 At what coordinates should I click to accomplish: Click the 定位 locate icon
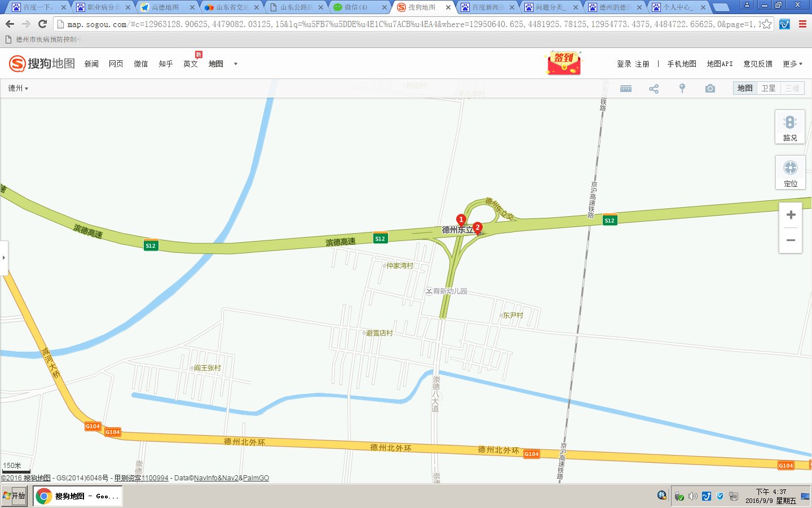point(790,172)
